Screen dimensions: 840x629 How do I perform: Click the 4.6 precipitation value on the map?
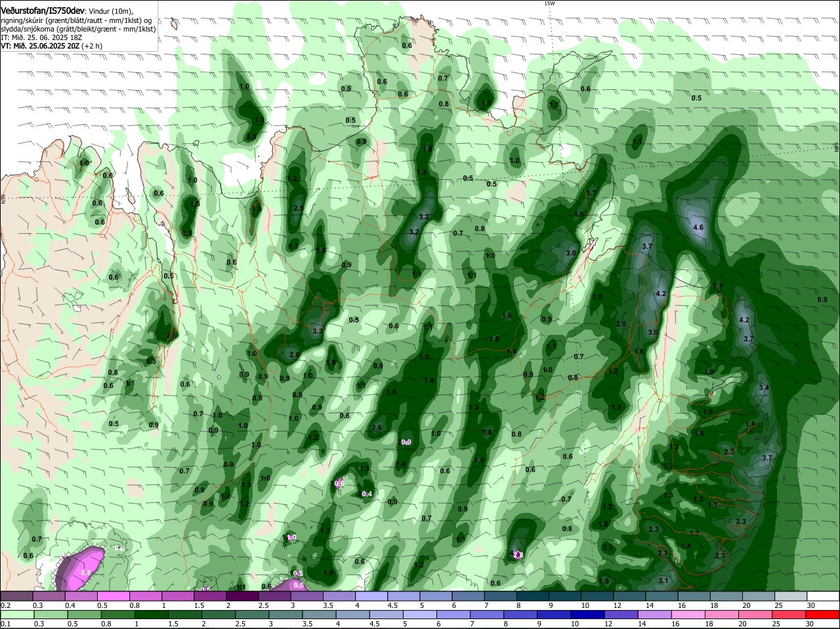[698, 228]
